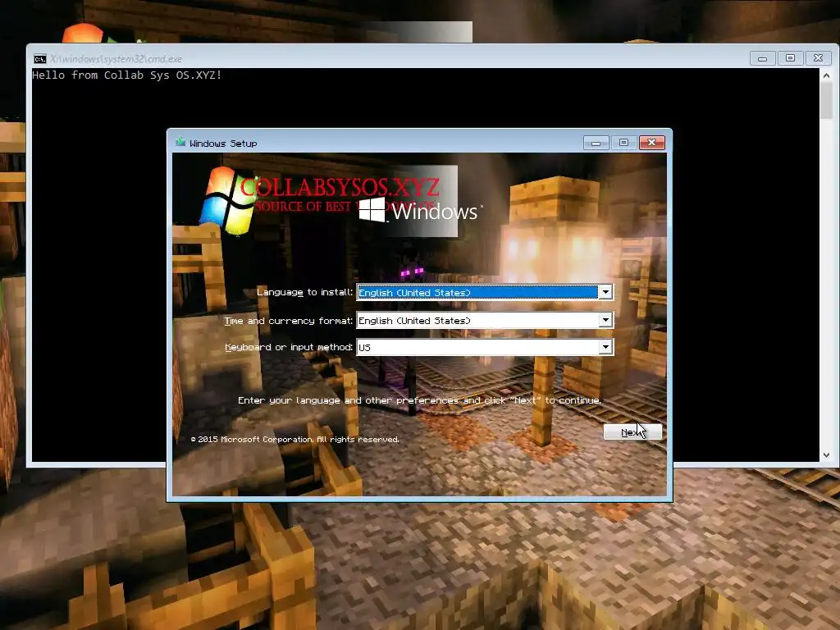Click the cmd.exe window title bar icon

[x=39, y=58]
